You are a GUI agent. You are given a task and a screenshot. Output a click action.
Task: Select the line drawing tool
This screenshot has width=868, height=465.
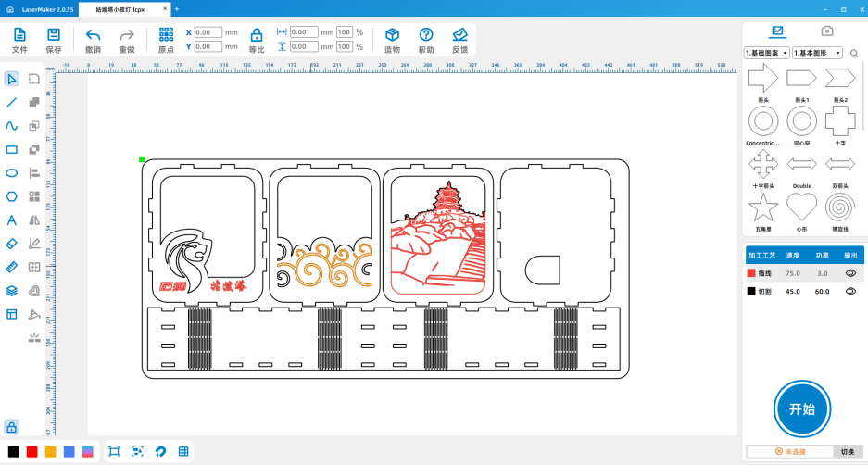click(x=12, y=102)
